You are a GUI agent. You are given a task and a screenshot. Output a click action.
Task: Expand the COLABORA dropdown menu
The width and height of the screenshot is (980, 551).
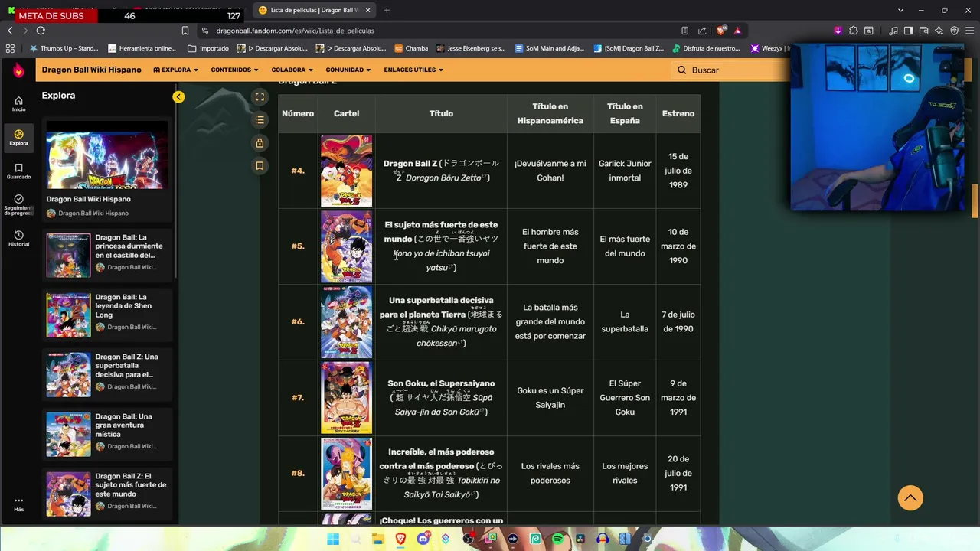point(292,70)
